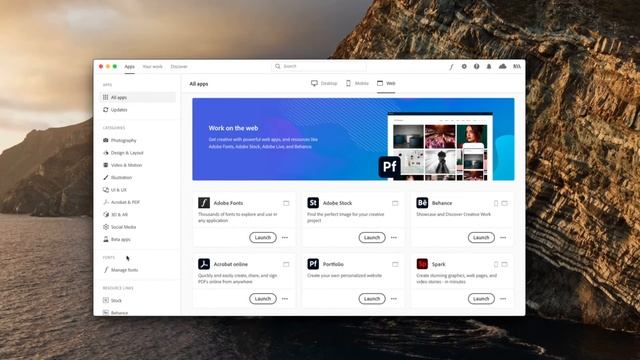Open more options for Adobe Fonts
This screenshot has width=640, height=360.
(285, 238)
